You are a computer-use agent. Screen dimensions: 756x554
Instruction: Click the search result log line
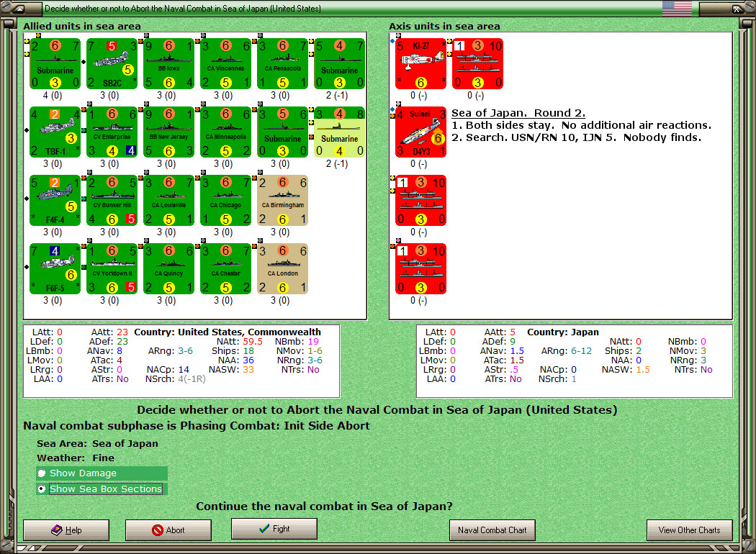click(x=577, y=137)
